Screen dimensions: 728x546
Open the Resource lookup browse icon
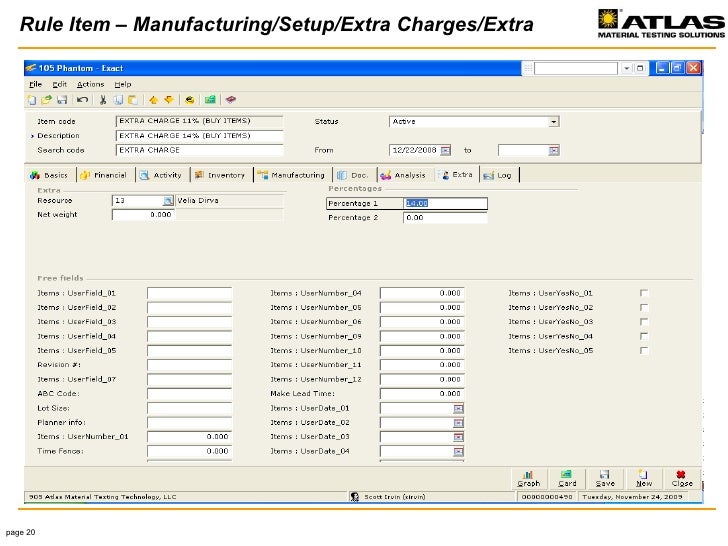tap(168, 201)
